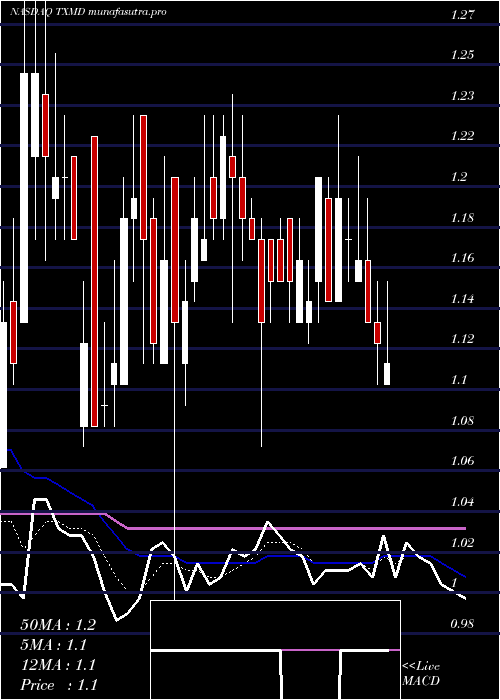Click the 1.1 price axis label
The width and height of the screenshot is (500, 700).
point(460,380)
